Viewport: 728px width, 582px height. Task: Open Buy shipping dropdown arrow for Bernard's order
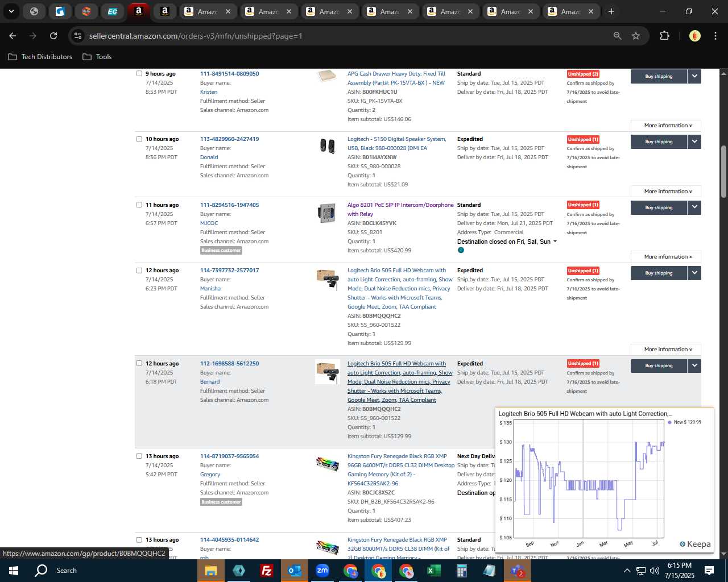click(694, 365)
